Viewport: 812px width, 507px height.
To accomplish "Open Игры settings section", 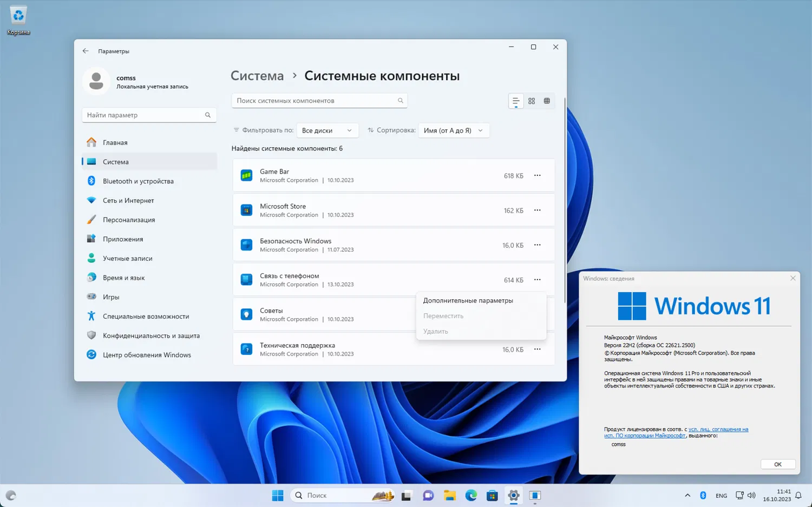I will coord(149,297).
